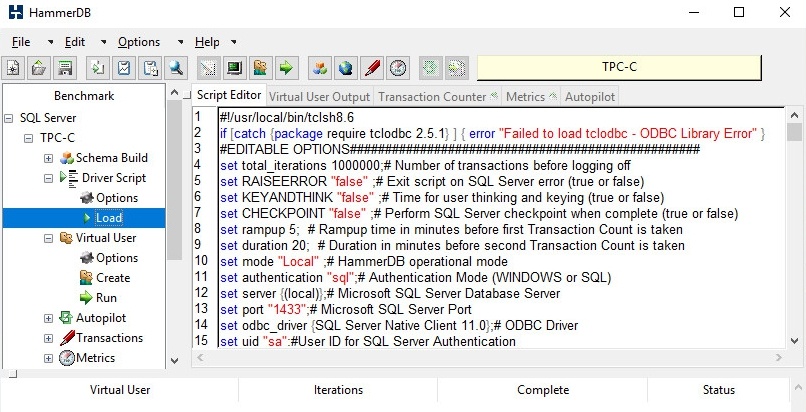
Task: Click the Save script disk icon
Action: pyautogui.click(x=65, y=68)
